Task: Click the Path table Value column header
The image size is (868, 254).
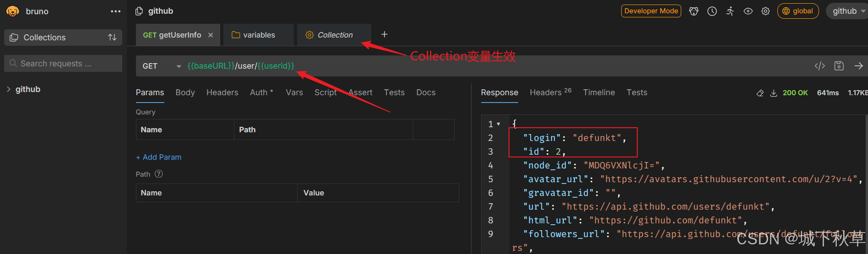Action: [x=378, y=193]
